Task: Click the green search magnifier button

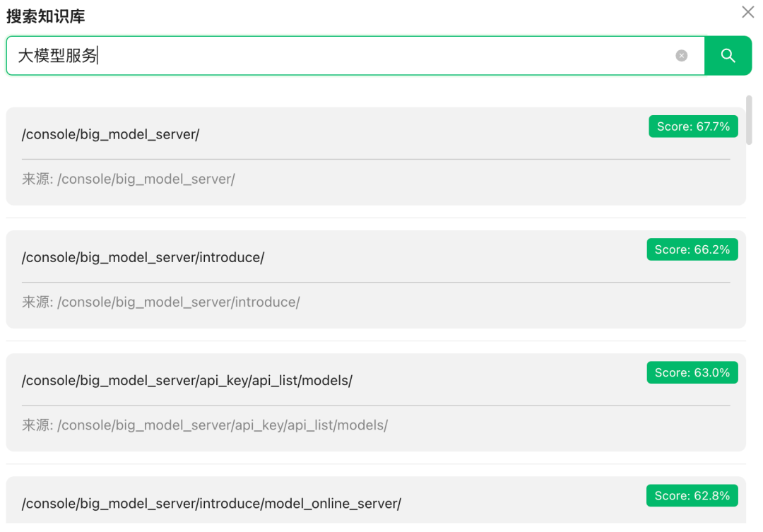Action: click(x=728, y=56)
